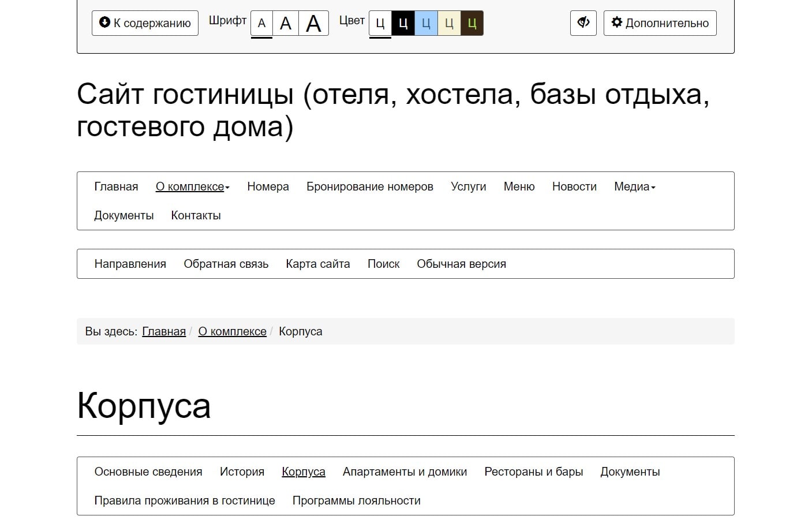The height and width of the screenshot is (527, 812).
Task: Select the small font size A
Action: point(261,24)
